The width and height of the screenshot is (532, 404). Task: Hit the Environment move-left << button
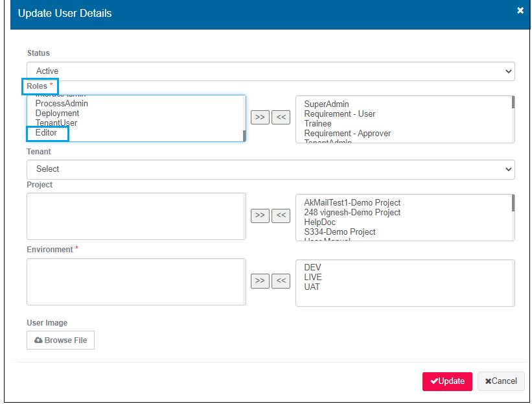pos(281,281)
